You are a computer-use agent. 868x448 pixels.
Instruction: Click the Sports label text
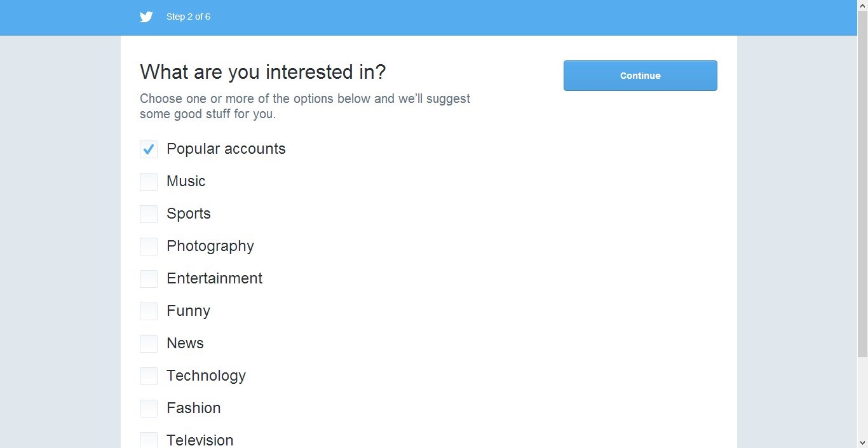pyautogui.click(x=188, y=214)
